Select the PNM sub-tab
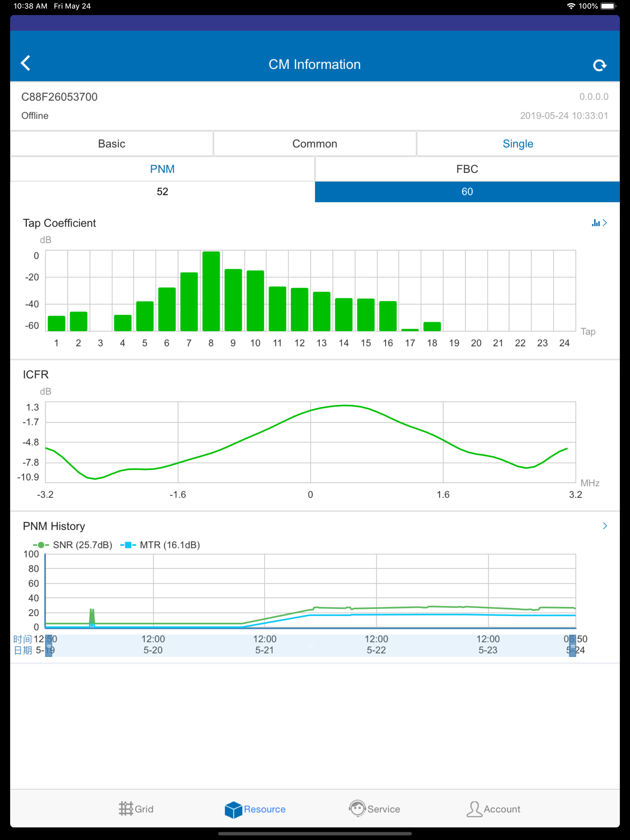Image resolution: width=630 pixels, height=840 pixels. [x=162, y=169]
